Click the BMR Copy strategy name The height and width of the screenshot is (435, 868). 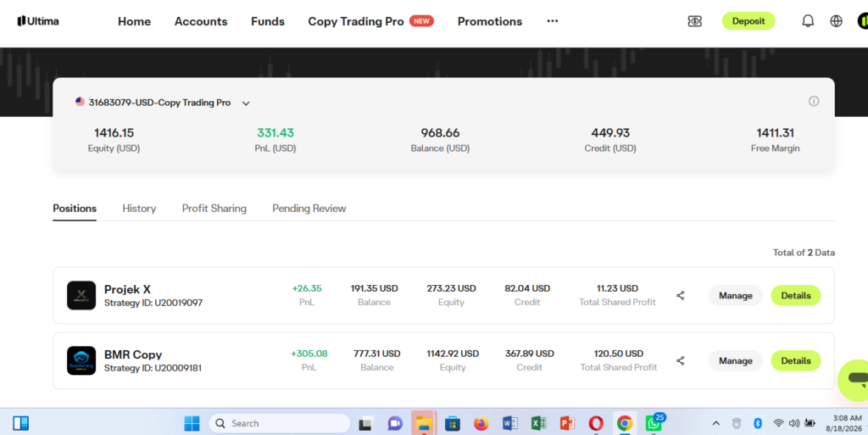(x=133, y=354)
